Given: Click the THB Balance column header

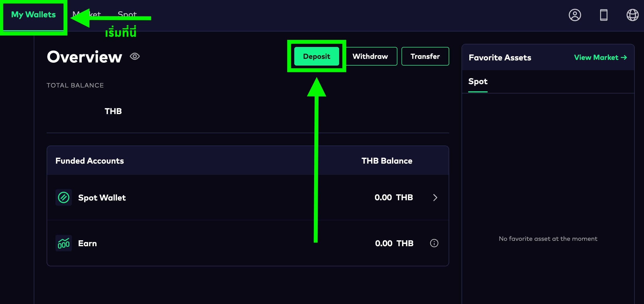Looking at the screenshot, I should tap(387, 161).
